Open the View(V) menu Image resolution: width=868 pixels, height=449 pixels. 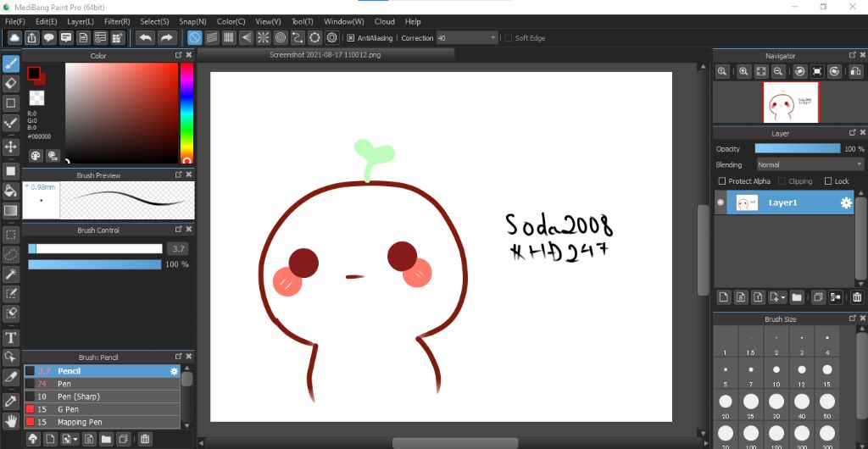coord(268,21)
